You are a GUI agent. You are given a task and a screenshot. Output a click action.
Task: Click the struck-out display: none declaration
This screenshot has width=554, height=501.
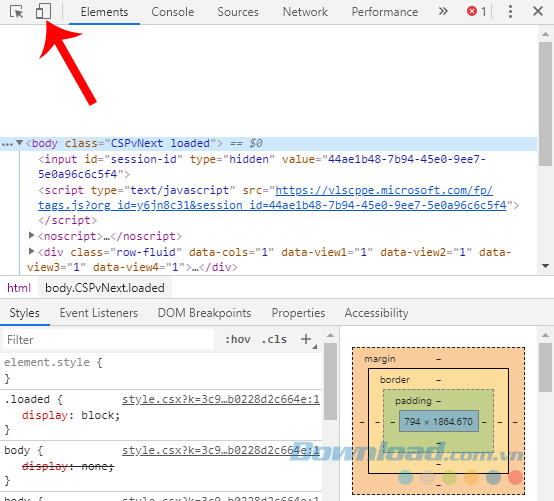(68, 466)
